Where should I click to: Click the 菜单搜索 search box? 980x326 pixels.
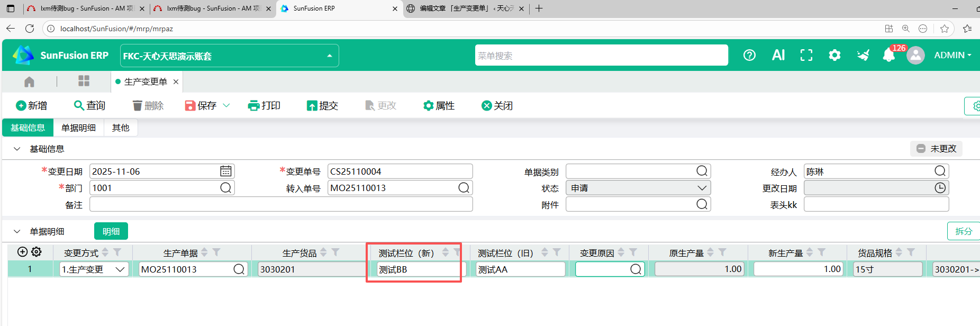601,56
